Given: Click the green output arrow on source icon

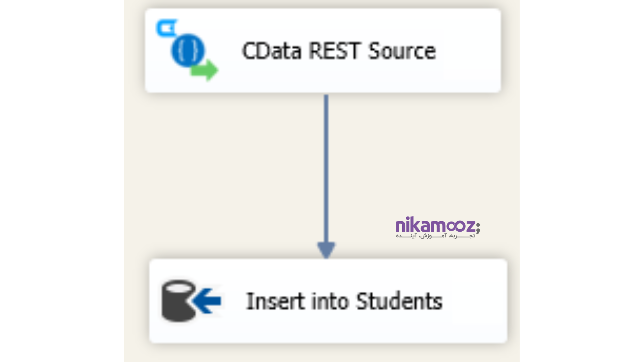Looking at the screenshot, I should point(205,70).
